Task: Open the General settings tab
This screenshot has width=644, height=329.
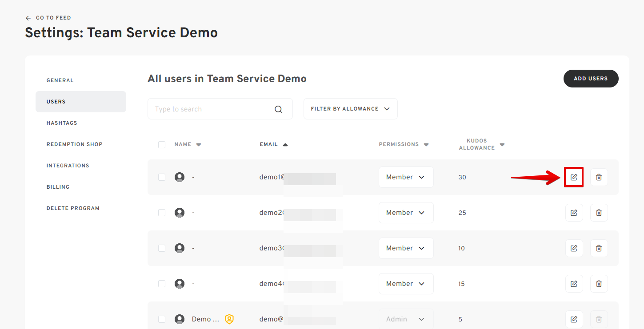Action: tap(60, 80)
